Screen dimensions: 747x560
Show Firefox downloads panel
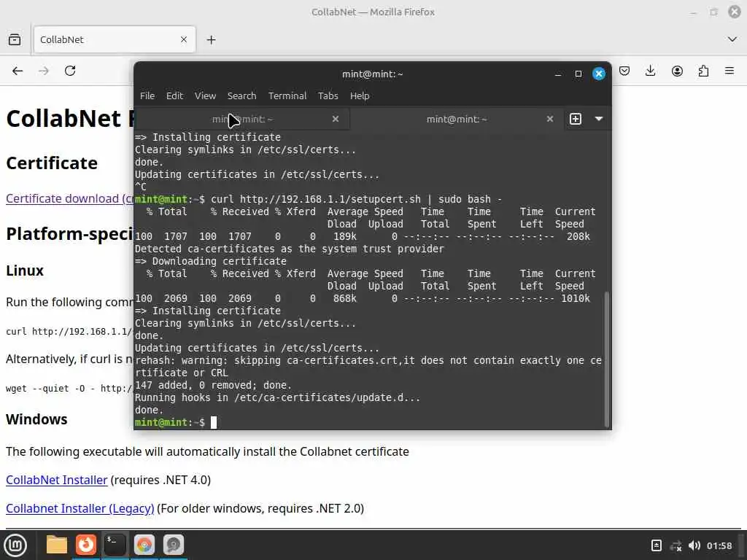(650, 71)
